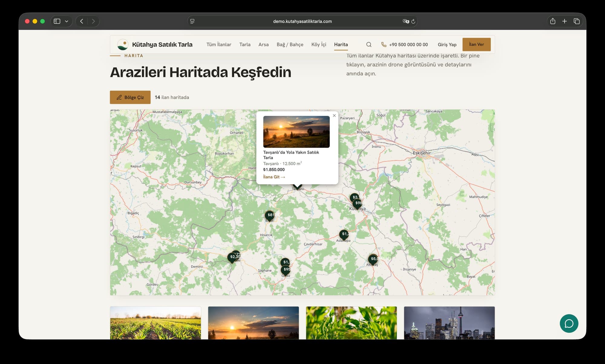Click the 'Arazileri Haritada Keşfedin' heading
The image size is (605, 364).
(201, 72)
